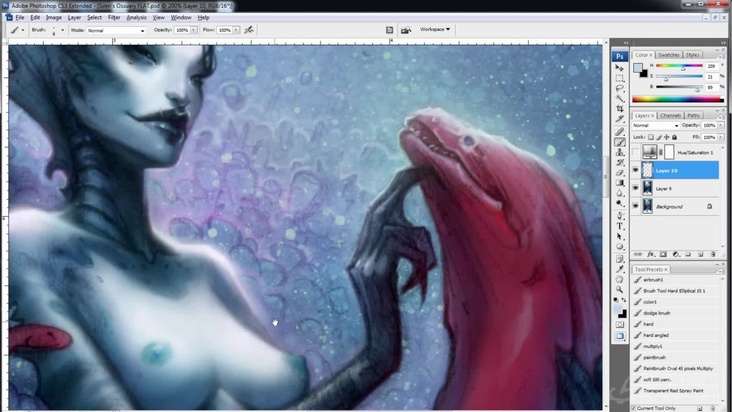Enable airbrush in options bar
Screen dimensions: 732x412
[249, 30]
